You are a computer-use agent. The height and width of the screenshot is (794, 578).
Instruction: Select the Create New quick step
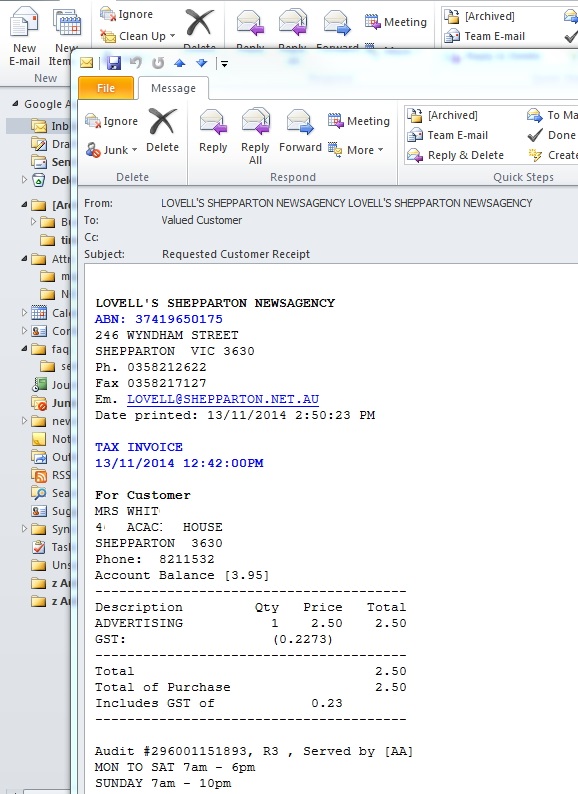pos(552,155)
